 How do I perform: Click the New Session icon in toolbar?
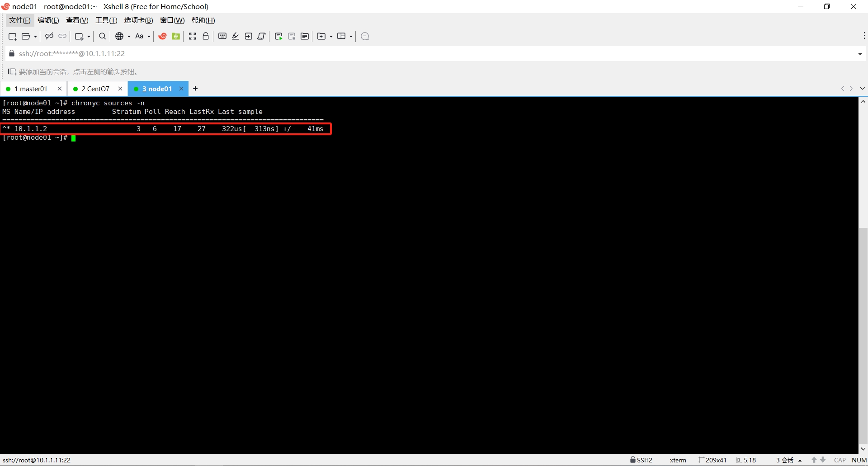click(x=13, y=37)
